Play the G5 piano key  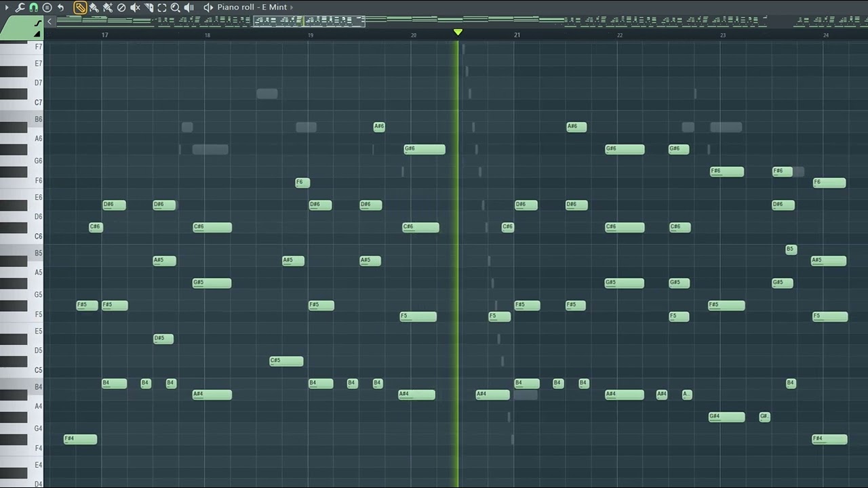tap(22, 295)
